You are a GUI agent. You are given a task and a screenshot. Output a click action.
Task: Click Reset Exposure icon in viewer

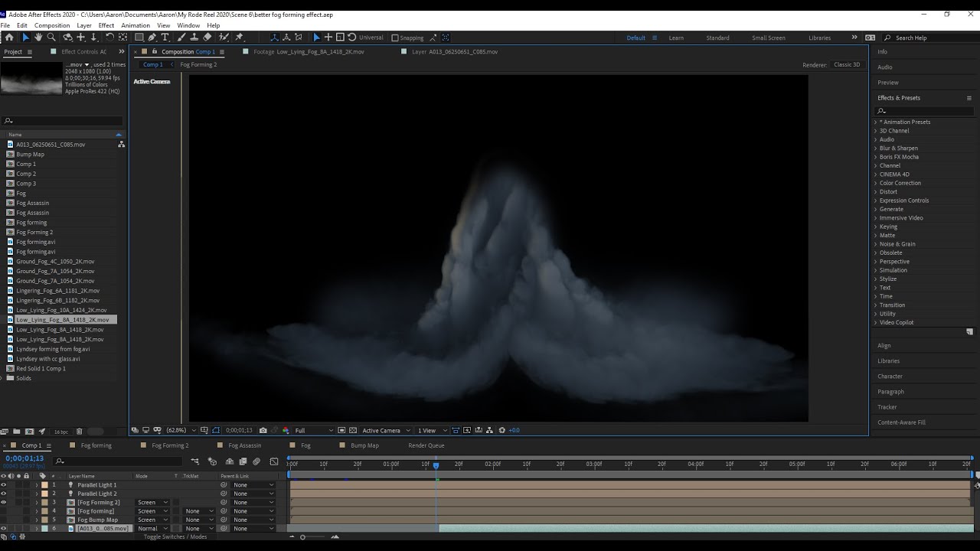coord(502,430)
